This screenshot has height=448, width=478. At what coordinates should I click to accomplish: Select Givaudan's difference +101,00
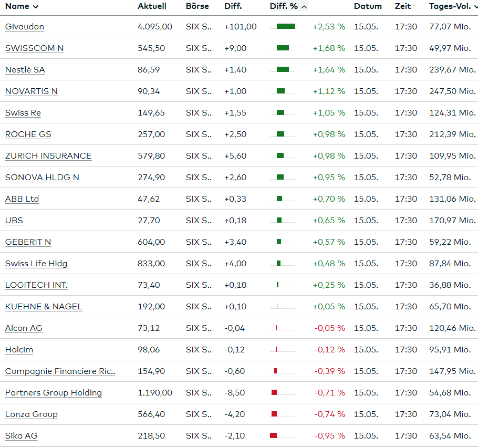coord(241,27)
